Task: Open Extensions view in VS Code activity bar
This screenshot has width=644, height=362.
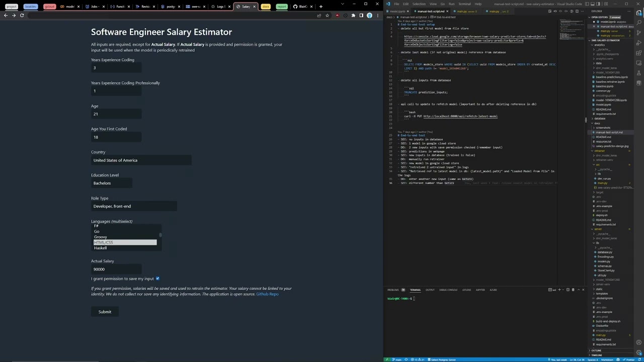Action: 638,53
